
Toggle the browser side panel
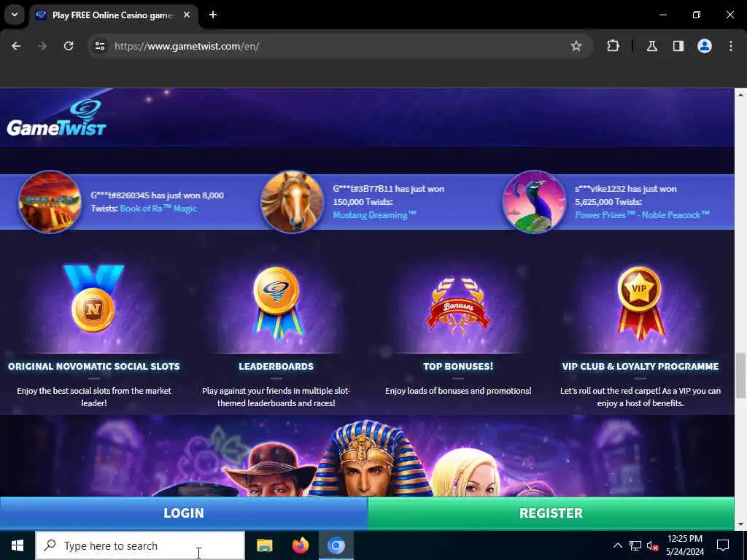pyautogui.click(x=678, y=46)
